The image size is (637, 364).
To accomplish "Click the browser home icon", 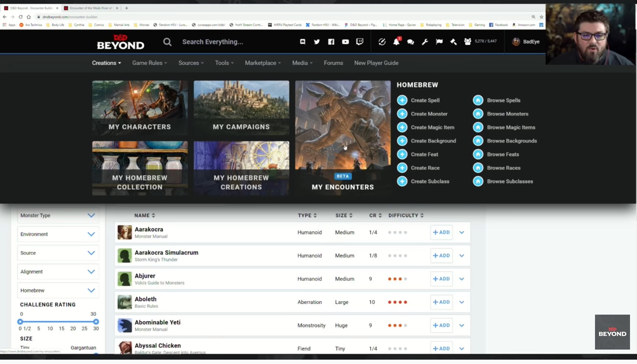I will [x=28, y=17].
